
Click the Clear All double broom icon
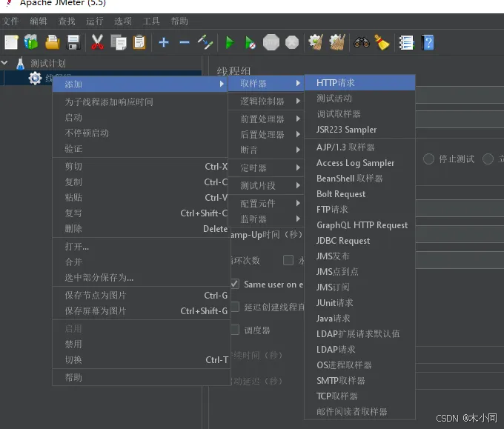[337, 42]
